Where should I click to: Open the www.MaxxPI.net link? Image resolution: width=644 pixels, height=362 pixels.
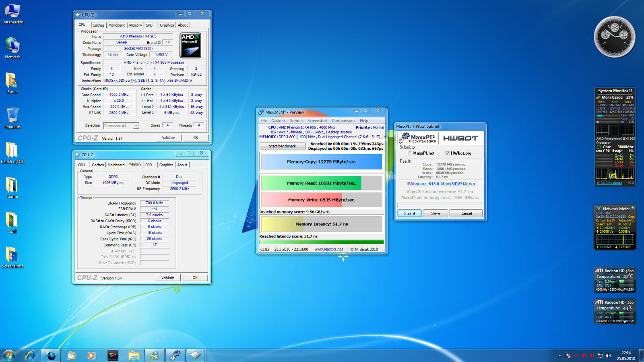click(329, 249)
